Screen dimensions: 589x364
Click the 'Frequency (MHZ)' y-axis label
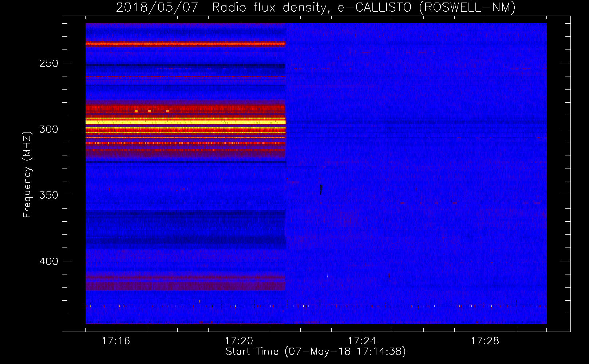(27, 174)
